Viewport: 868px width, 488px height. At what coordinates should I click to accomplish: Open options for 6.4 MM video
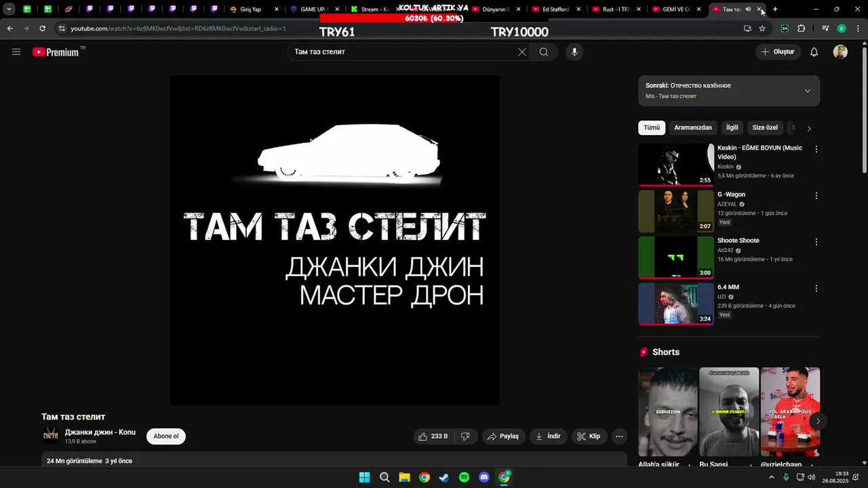[816, 289]
